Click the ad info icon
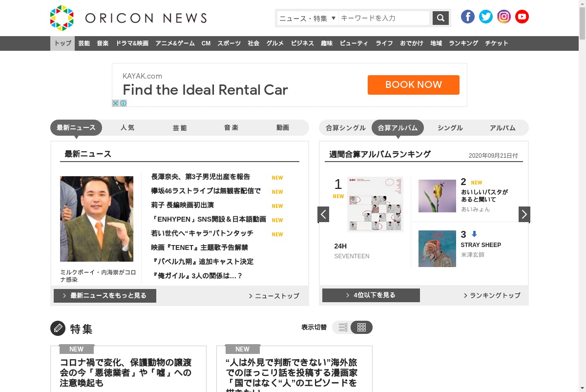This screenshot has width=586, height=392. click(124, 103)
